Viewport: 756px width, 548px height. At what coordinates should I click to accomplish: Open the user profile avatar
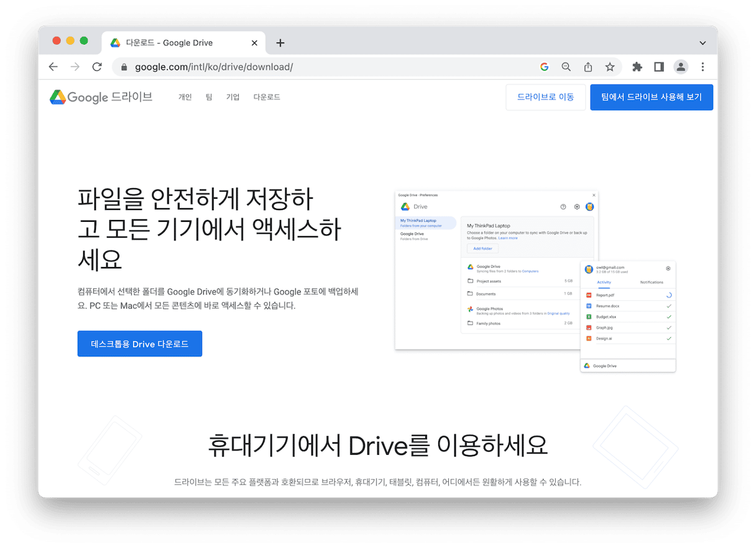click(681, 66)
